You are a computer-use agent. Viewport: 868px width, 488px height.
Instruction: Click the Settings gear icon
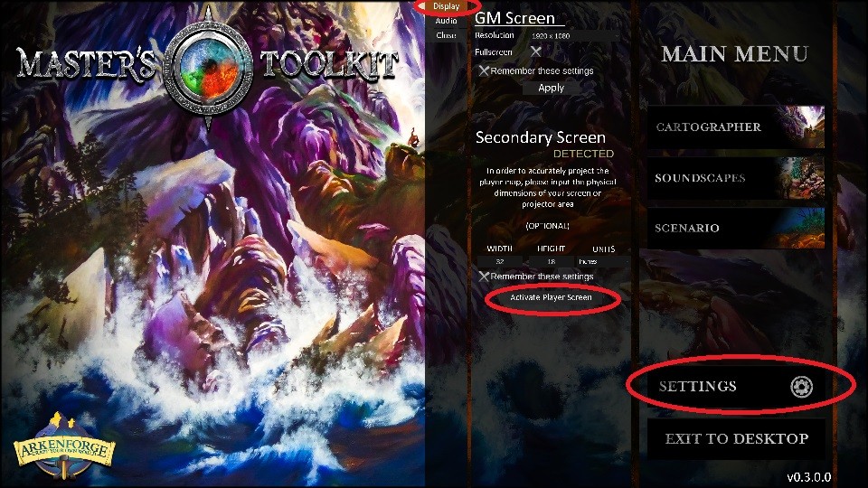point(801,386)
